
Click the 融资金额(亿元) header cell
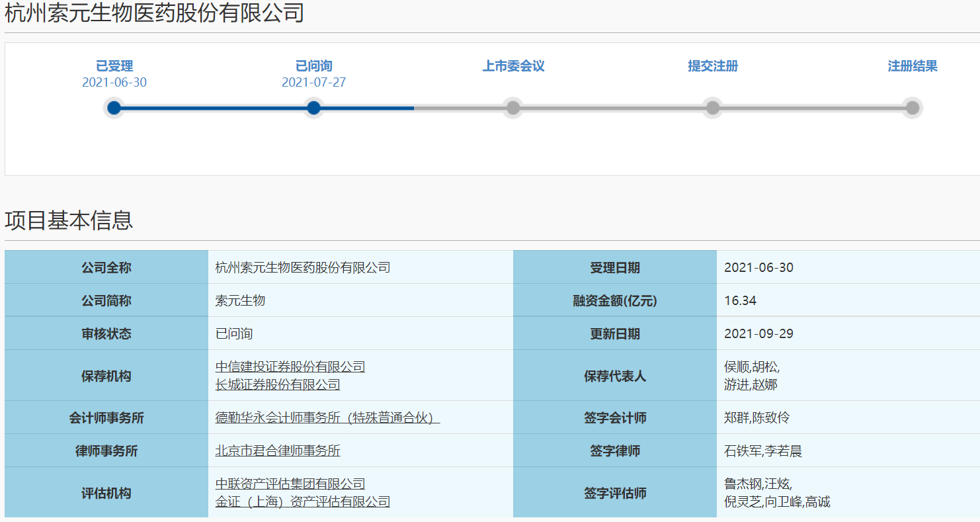pos(615,300)
